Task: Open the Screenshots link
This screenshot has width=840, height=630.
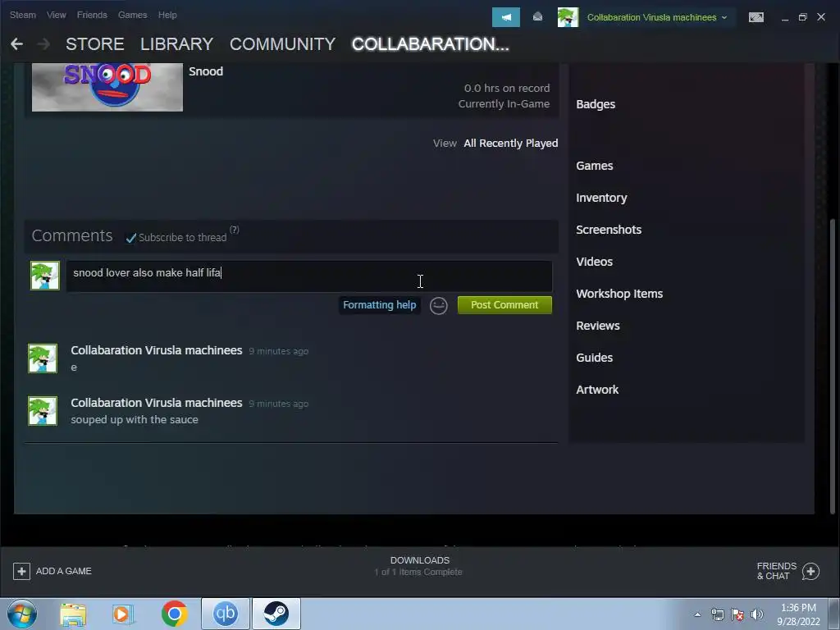Action: coord(609,230)
